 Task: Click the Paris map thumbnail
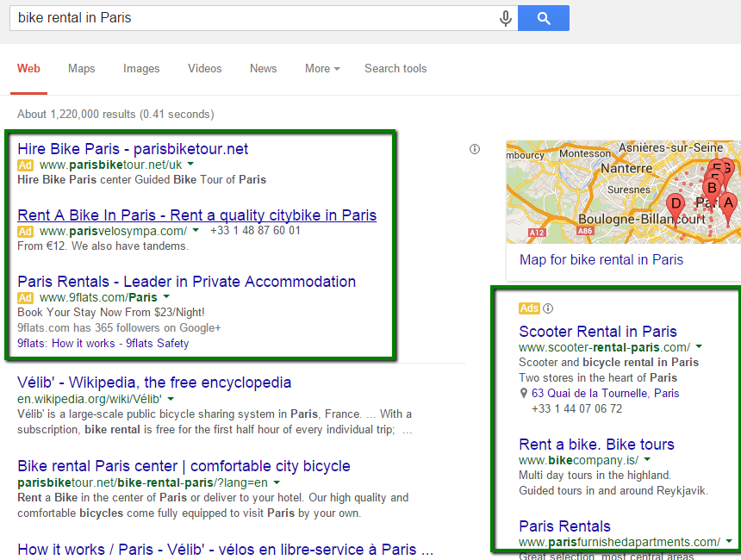coord(623,192)
